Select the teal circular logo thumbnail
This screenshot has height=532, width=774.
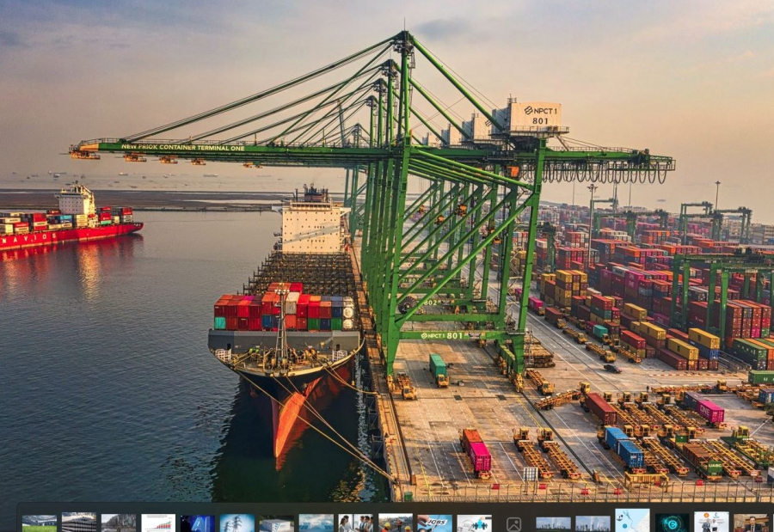click(672, 523)
